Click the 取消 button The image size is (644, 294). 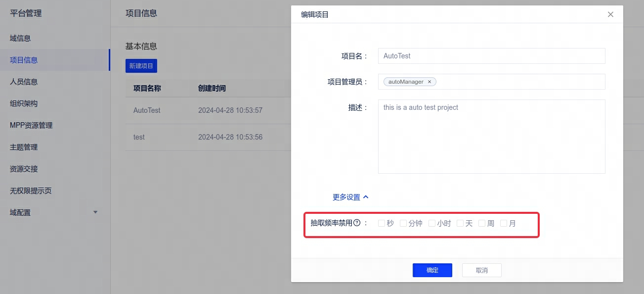(481, 270)
